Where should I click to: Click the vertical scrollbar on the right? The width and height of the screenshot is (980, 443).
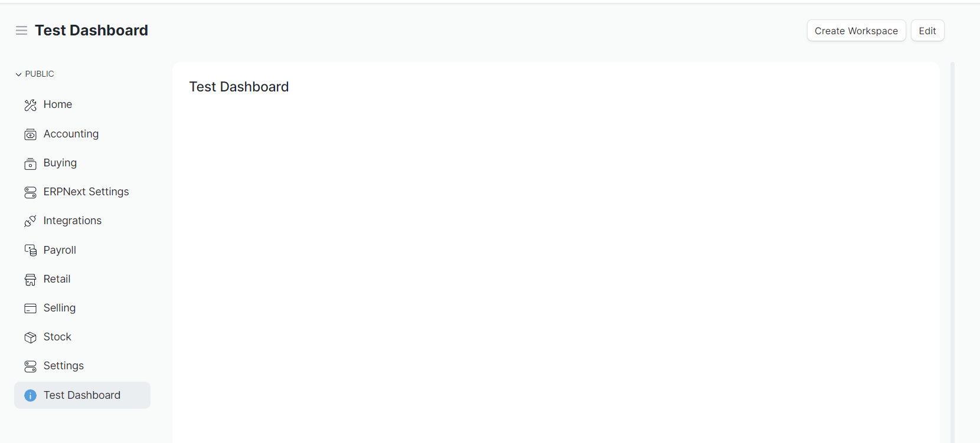pos(952,236)
